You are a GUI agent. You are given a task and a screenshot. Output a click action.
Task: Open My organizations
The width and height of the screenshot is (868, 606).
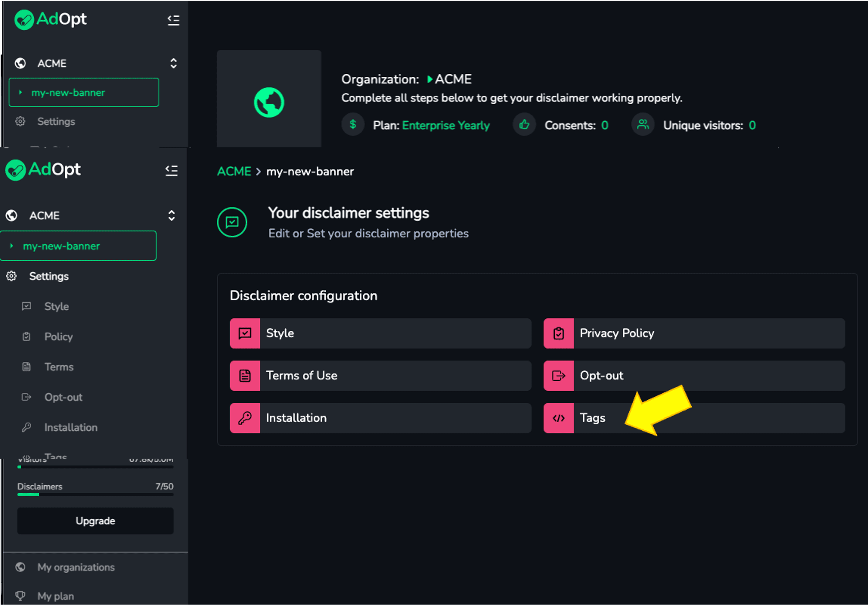pos(76,567)
